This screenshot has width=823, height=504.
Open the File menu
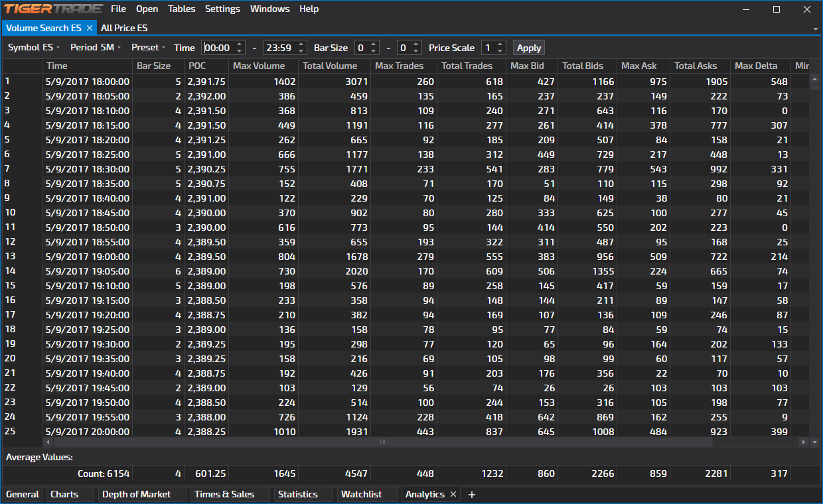click(x=118, y=9)
